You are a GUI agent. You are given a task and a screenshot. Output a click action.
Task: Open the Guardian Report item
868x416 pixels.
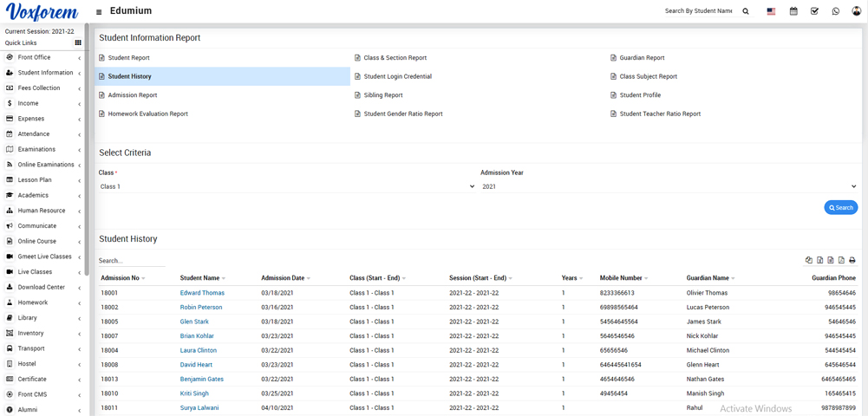[642, 58]
